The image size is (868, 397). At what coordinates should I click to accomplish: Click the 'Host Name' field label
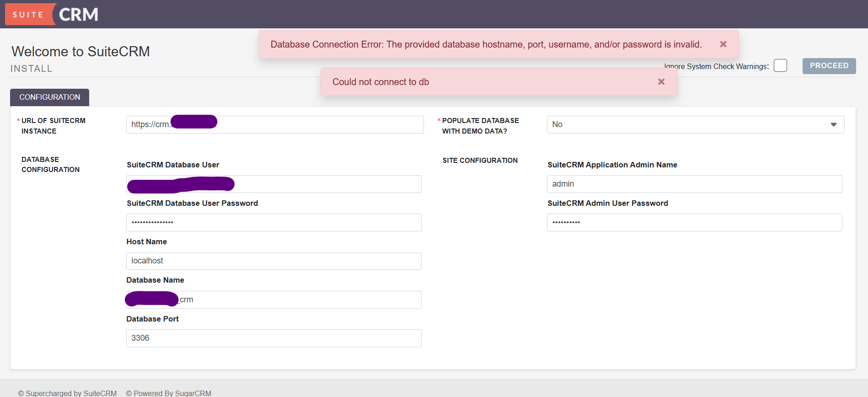146,241
